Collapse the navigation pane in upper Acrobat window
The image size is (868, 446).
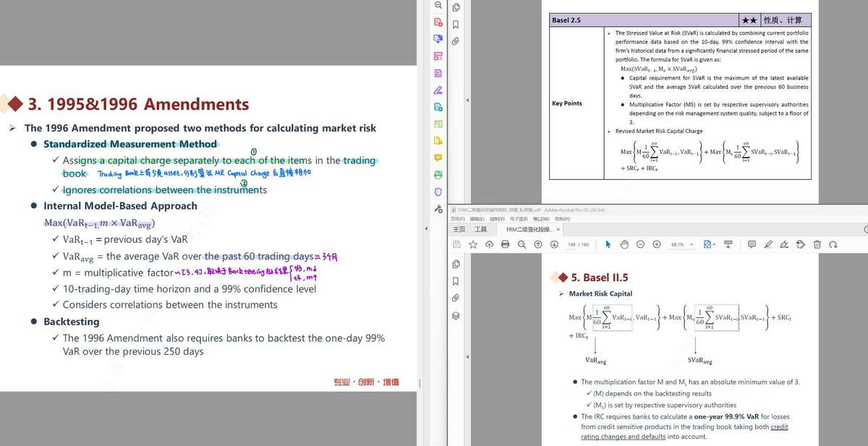coord(467,100)
